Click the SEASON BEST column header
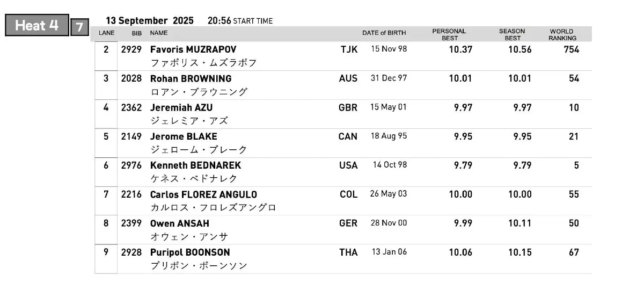 [512, 34]
